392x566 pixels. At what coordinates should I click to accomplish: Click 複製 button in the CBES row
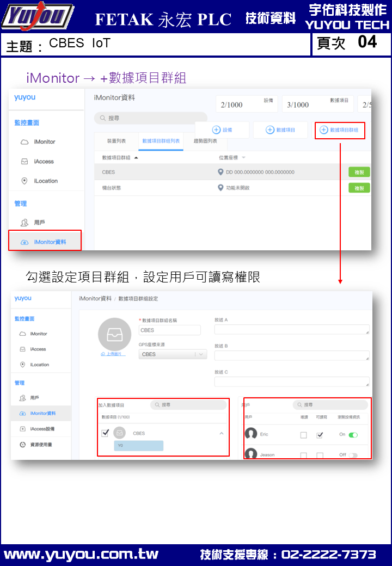coord(359,172)
